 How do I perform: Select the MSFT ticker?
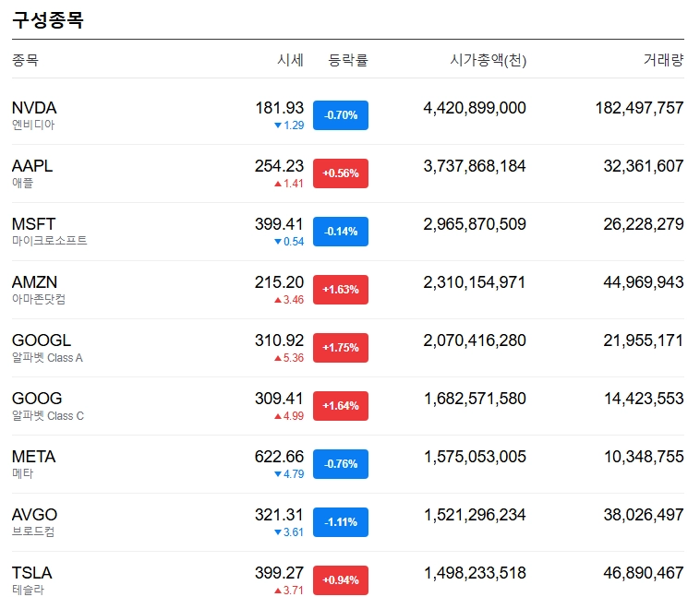[x=33, y=224]
